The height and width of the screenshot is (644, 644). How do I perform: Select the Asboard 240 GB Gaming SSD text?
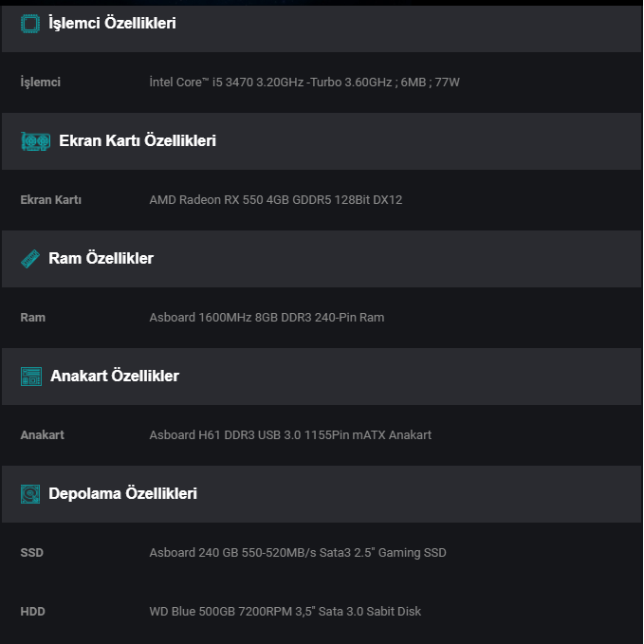coord(298,553)
